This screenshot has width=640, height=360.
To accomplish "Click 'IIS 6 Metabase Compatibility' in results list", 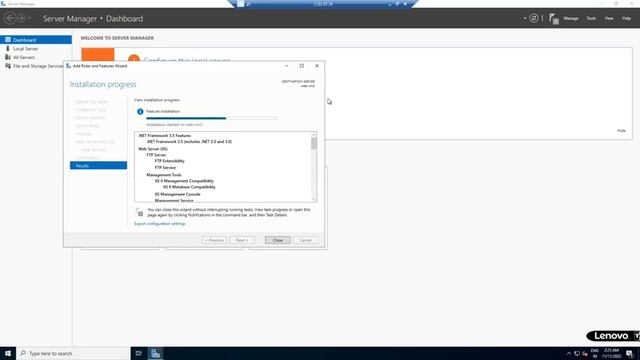I will [189, 187].
